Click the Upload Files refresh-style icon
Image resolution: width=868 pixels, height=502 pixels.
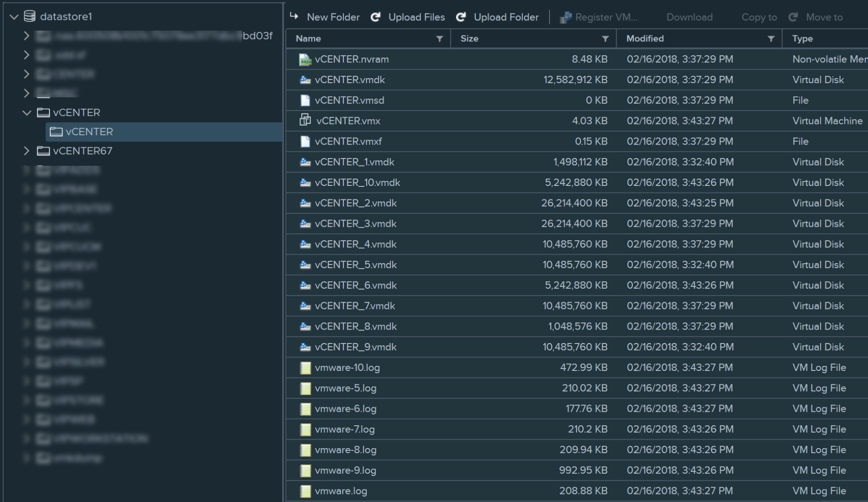pyautogui.click(x=375, y=17)
